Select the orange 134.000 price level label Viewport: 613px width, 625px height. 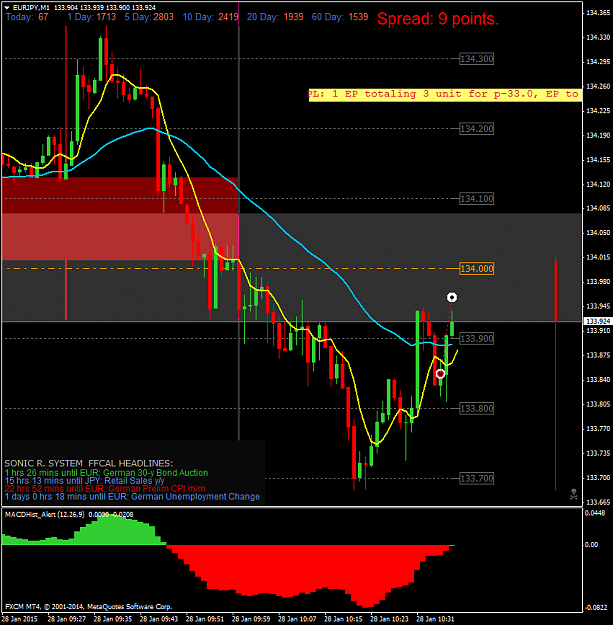(x=477, y=269)
